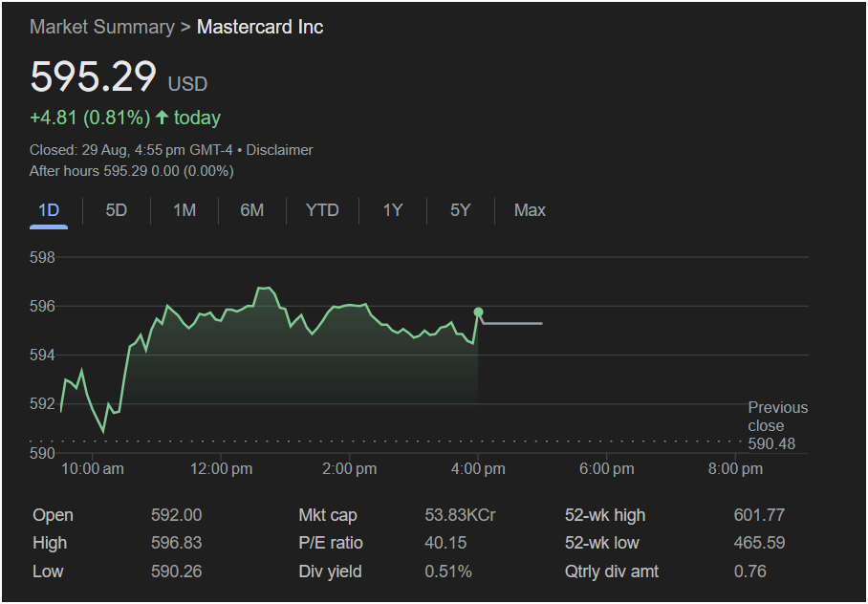868x604 pixels.
Task: Open the 1M chart range
Action: click(184, 210)
